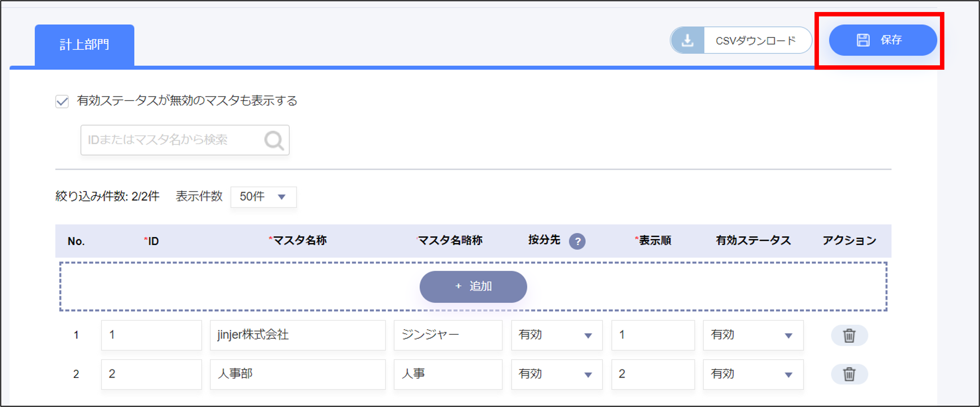The width and height of the screenshot is (980, 407).
Task: Open 按分先 dropdown for jinjer株式会社 row
Action: point(556,335)
